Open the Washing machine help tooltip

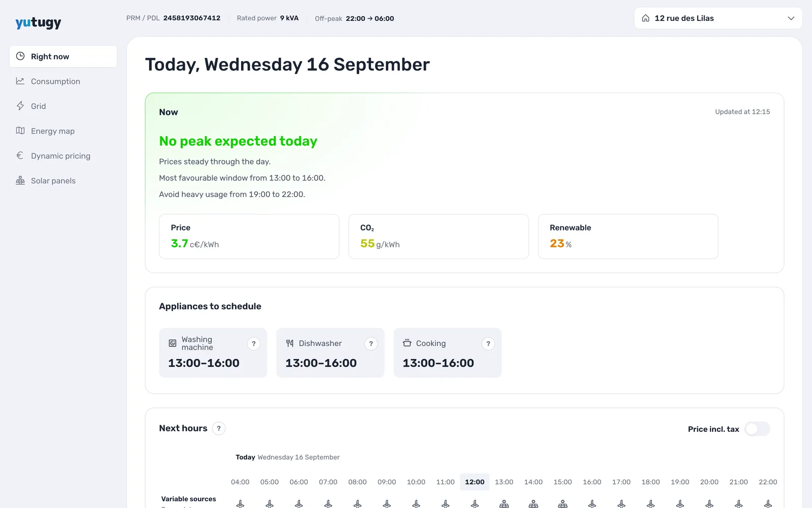point(254,344)
